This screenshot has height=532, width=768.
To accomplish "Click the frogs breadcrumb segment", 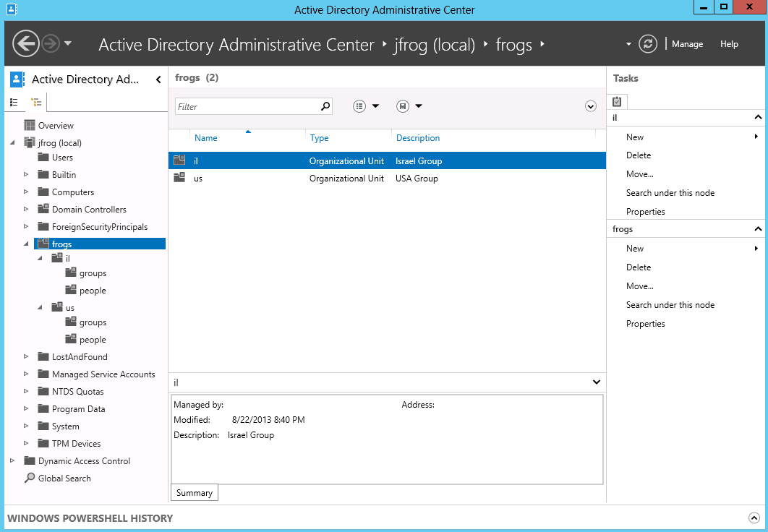I will pyautogui.click(x=513, y=45).
